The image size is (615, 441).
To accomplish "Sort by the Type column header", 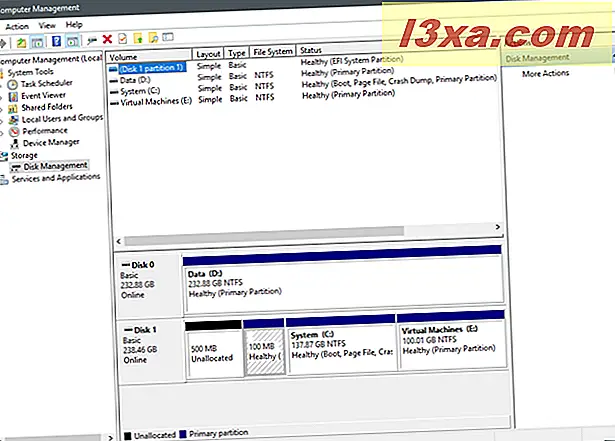I will point(237,53).
